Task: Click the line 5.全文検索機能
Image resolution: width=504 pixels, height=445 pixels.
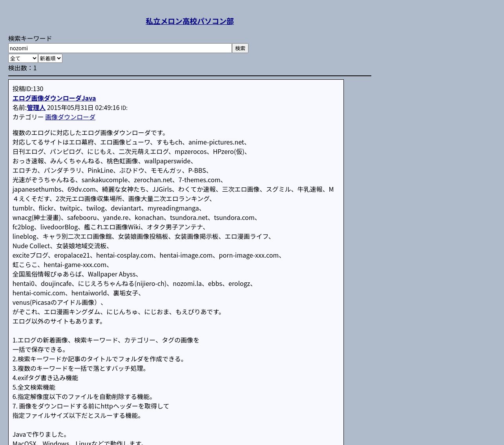Action: 34,387
